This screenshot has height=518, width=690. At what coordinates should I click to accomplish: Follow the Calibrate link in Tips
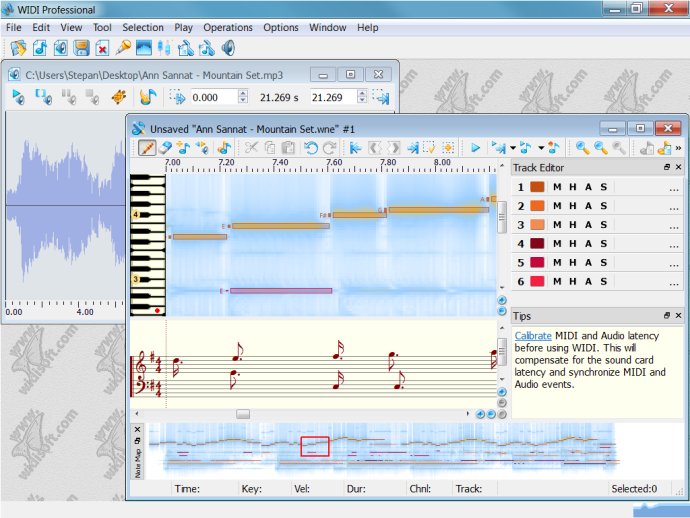click(x=533, y=336)
